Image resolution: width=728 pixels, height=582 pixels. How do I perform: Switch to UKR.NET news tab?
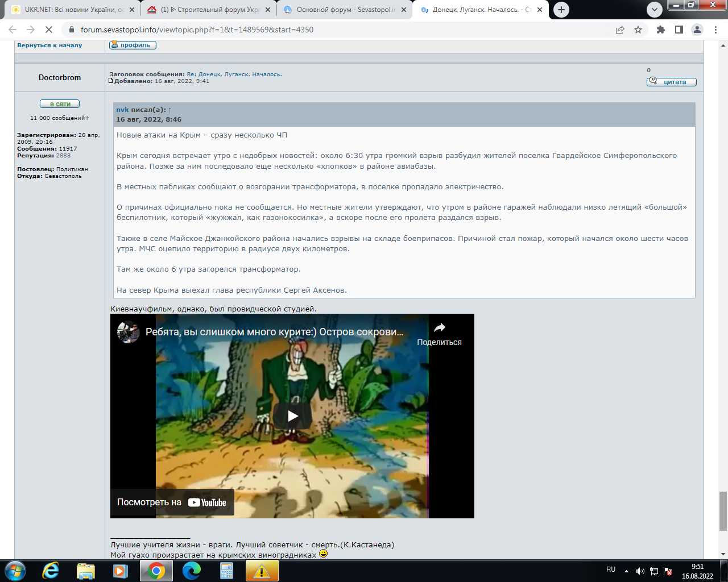[72, 10]
